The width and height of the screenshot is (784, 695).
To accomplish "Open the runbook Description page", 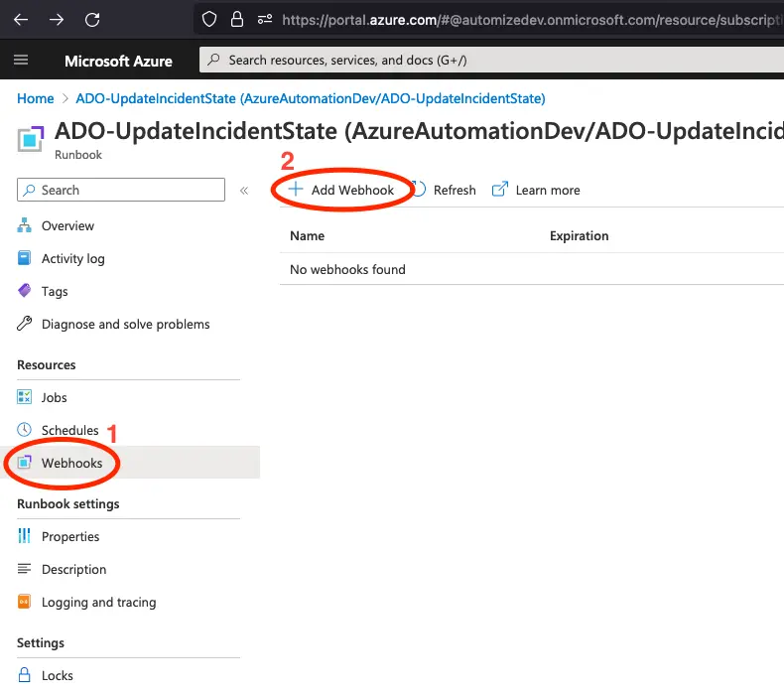I will pos(73,569).
